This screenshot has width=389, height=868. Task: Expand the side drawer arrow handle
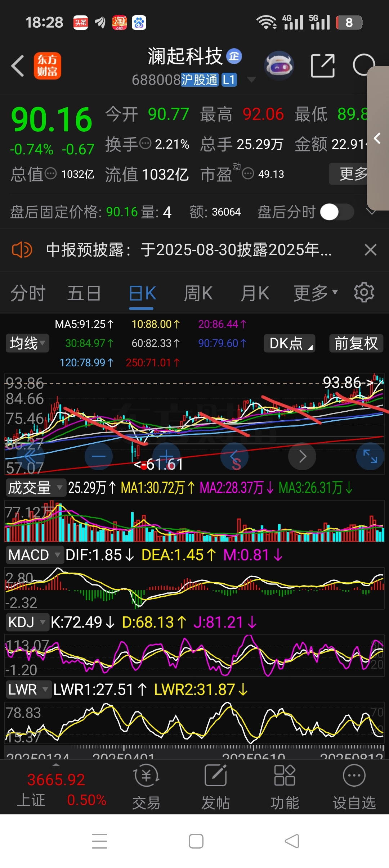(x=377, y=138)
